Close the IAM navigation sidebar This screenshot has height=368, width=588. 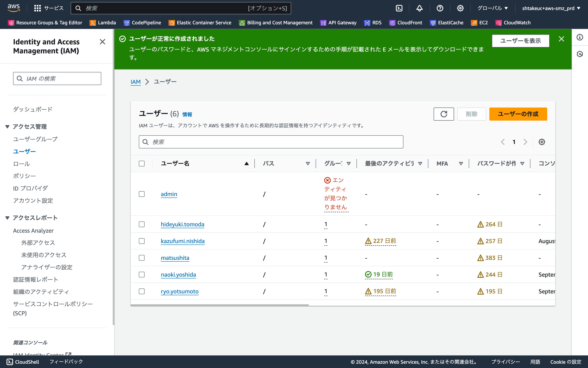click(x=102, y=42)
